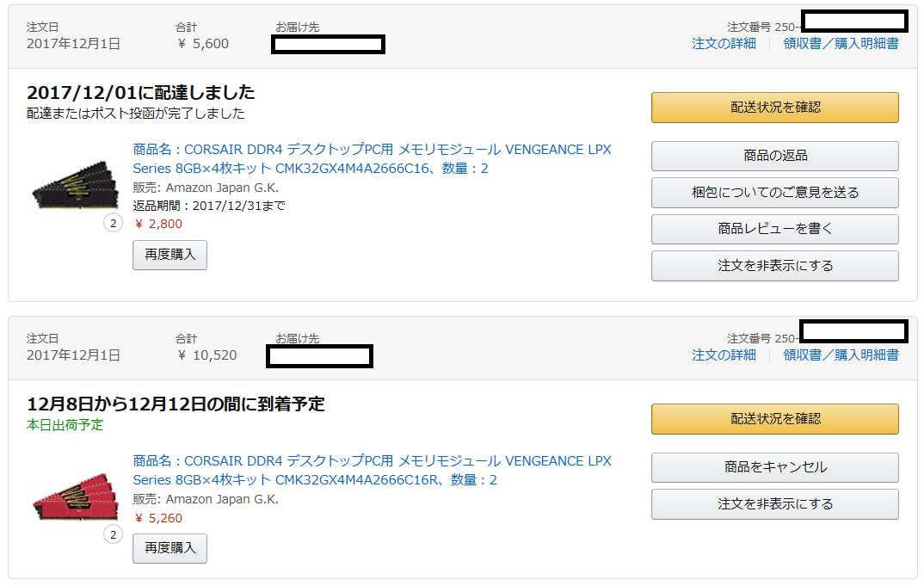Click quantity badge on red memory image
Screen dimensions: 924x586
[113, 535]
